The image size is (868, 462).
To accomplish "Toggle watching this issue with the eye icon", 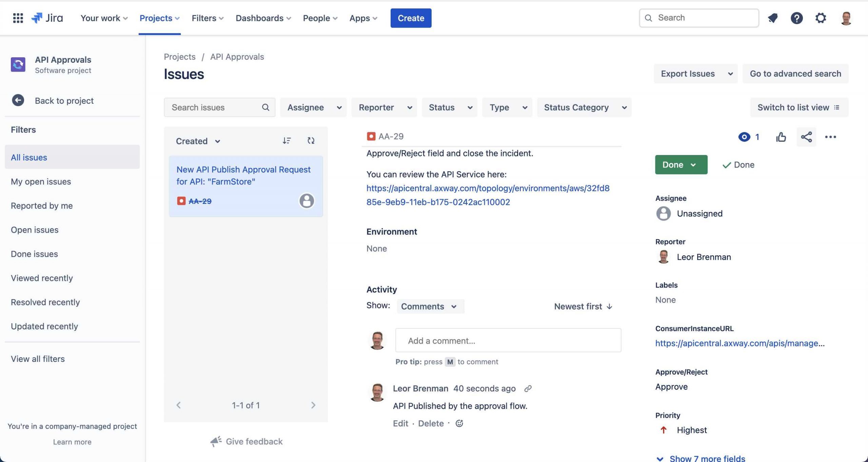I will click(744, 137).
